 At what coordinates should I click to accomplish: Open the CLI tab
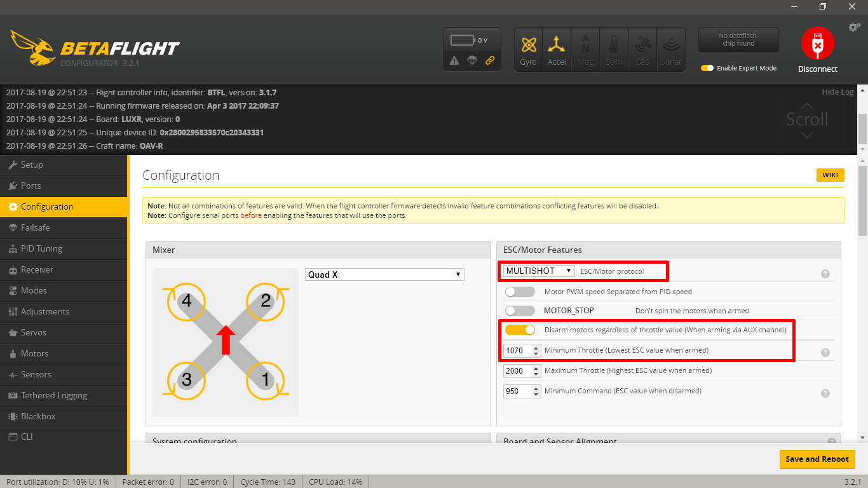(64, 437)
